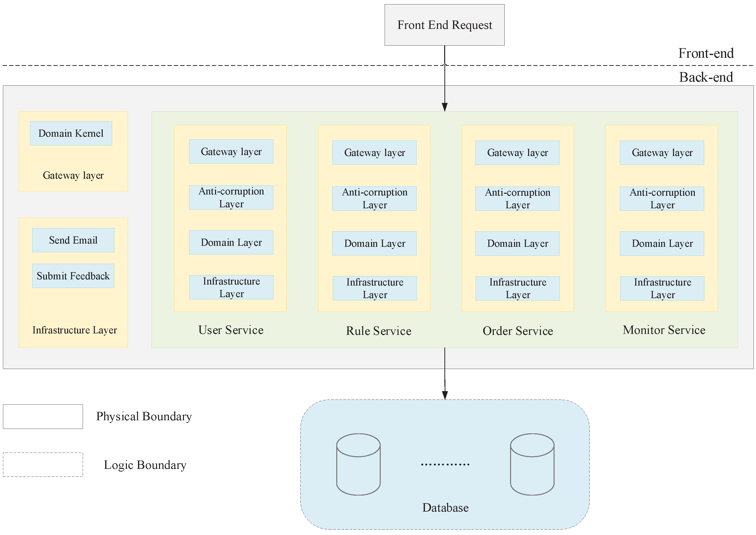
Task: Select User Service's Gateway layer box
Action: (x=231, y=152)
